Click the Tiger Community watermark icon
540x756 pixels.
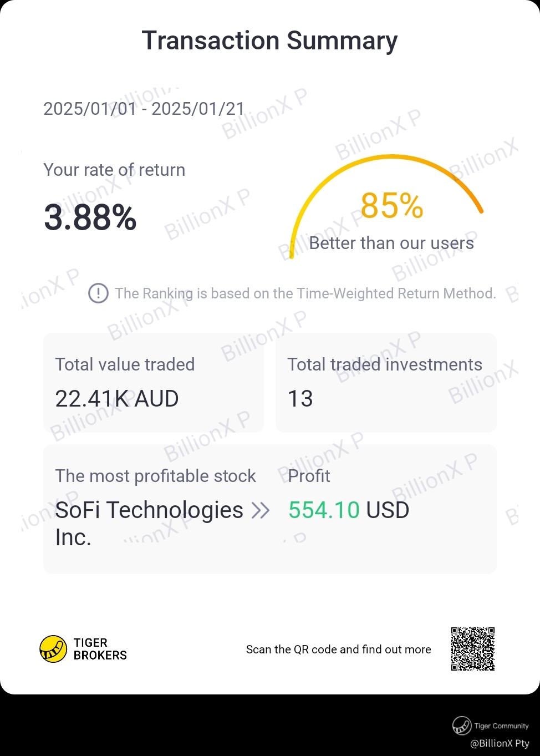click(461, 725)
